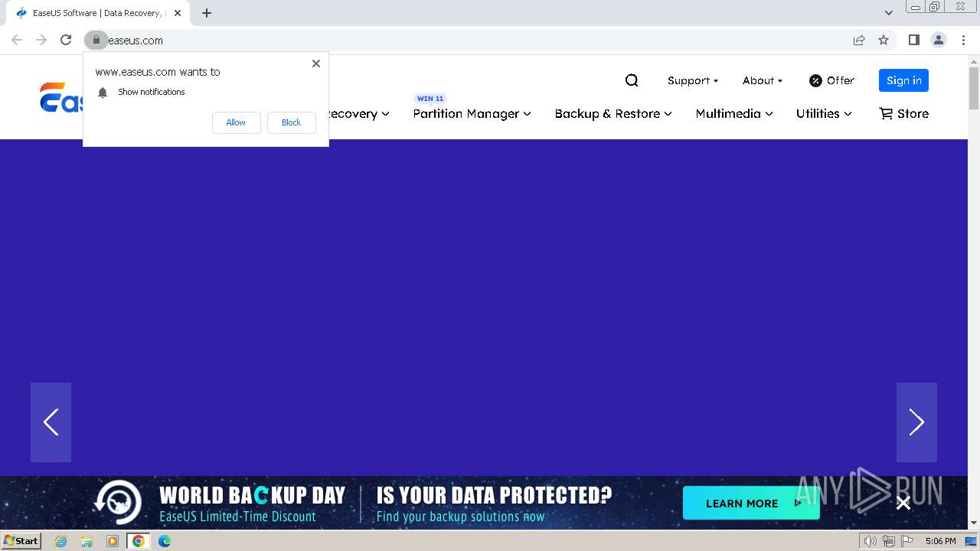Launch Microsoft Edge from the taskbar
980x551 pixels.
click(165, 541)
